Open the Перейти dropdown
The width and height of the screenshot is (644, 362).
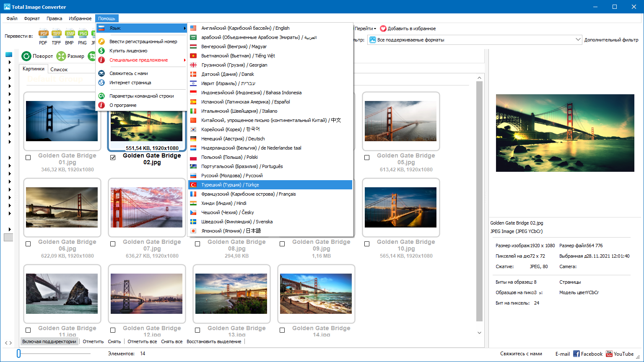365,28
